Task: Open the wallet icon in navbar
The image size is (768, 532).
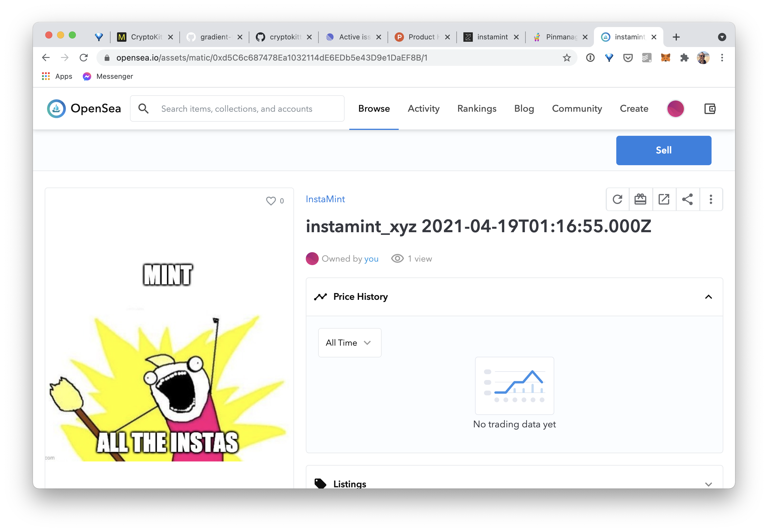Action: tap(710, 109)
